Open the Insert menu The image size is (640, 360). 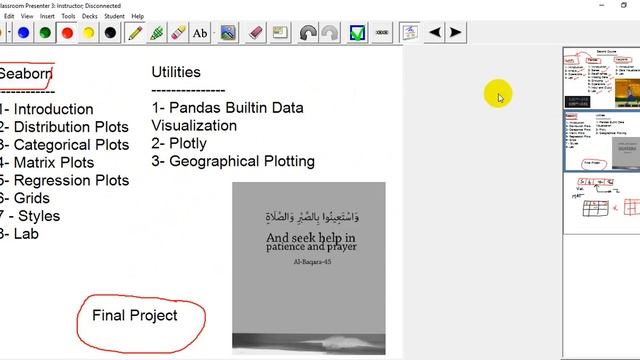pos(47,16)
